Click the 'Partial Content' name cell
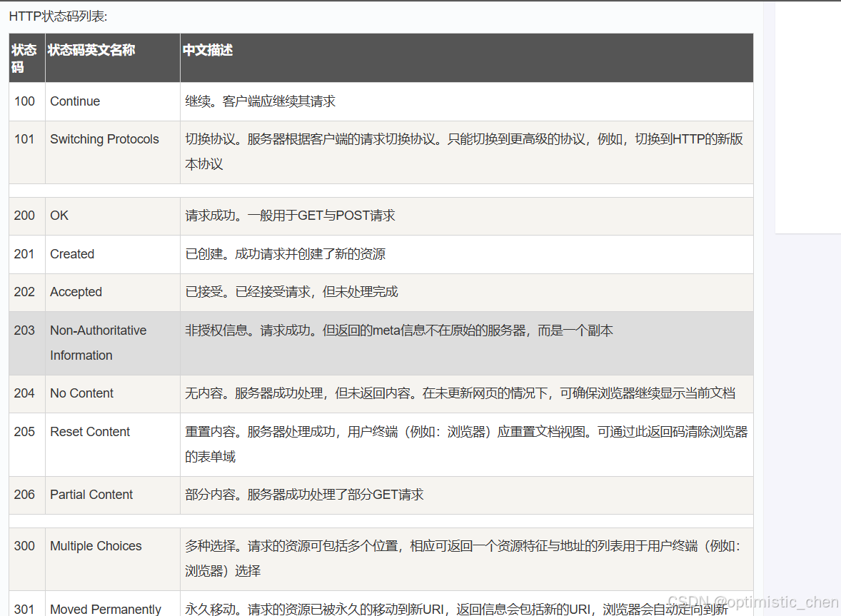The width and height of the screenshot is (841, 616). pyautogui.click(x=113, y=495)
